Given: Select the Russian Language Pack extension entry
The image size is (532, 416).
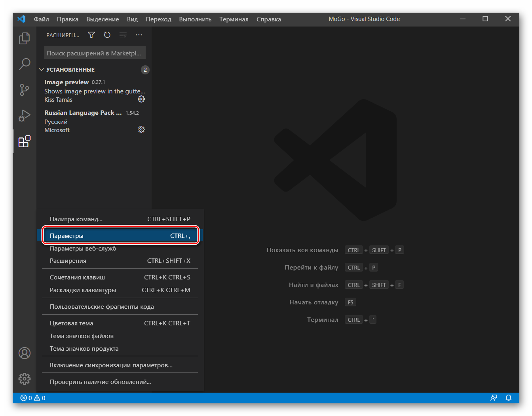Looking at the screenshot, I should 94,121.
